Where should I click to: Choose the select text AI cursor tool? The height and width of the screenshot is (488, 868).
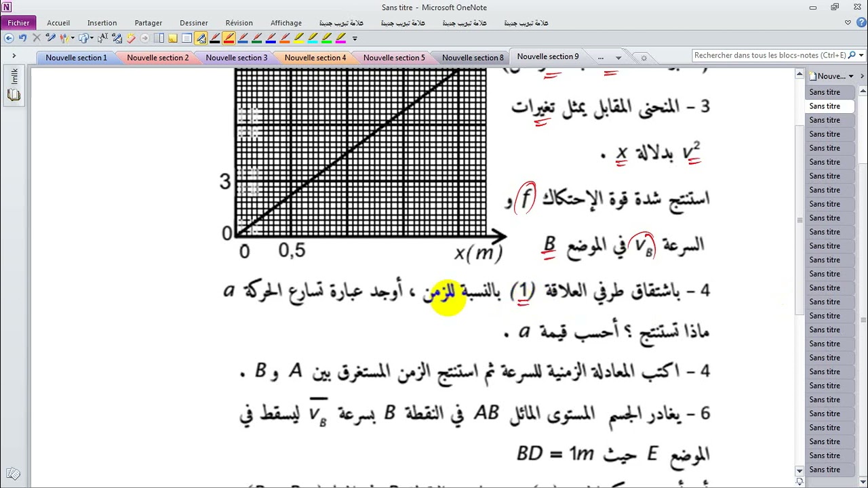pyautogui.click(x=102, y=39)
